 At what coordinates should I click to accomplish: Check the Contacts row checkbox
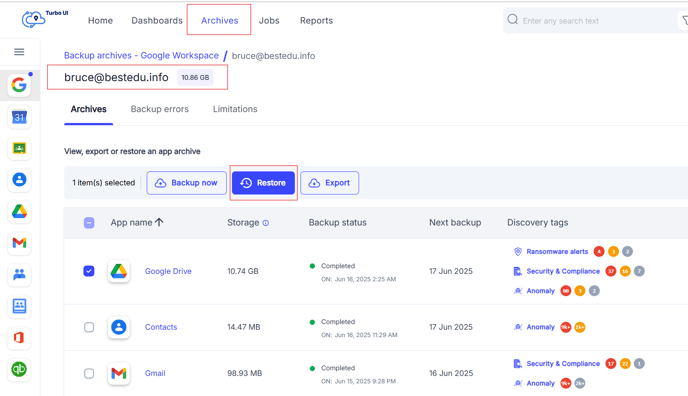point(89,327)
